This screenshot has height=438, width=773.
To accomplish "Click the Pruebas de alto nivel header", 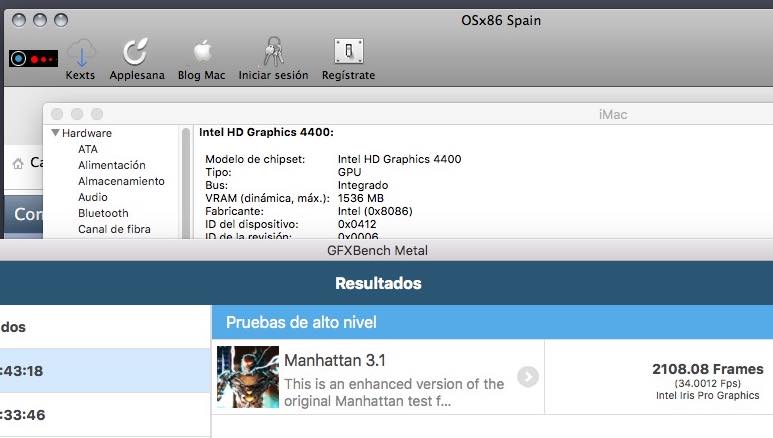I will (492, 322).
